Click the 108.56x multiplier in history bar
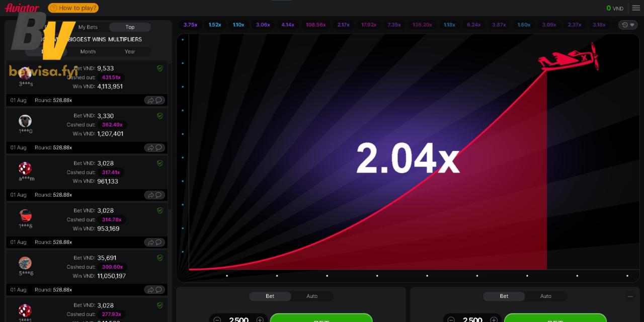The width and height of the screenshot is (644, 322). click(315, 25)
